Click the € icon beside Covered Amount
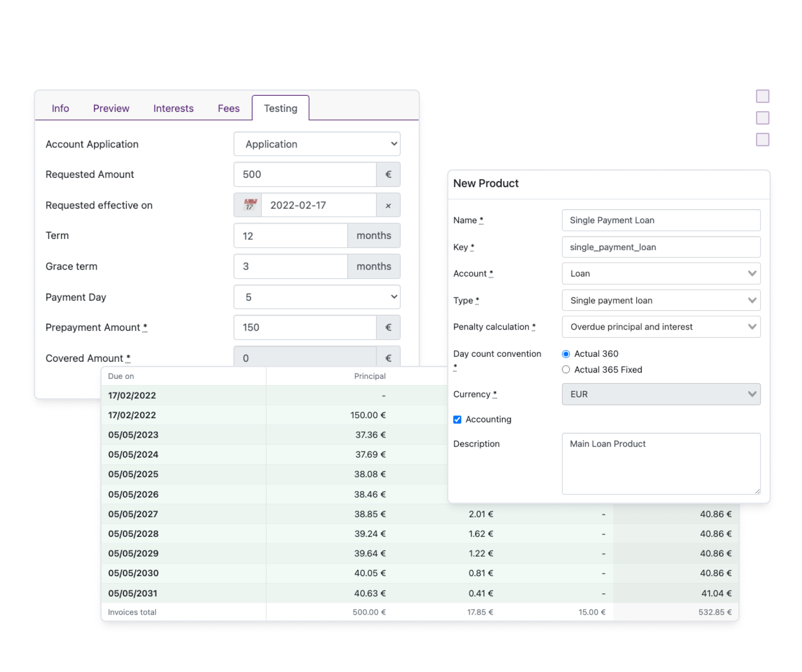The image size is (802, 672). pos(388,358)
